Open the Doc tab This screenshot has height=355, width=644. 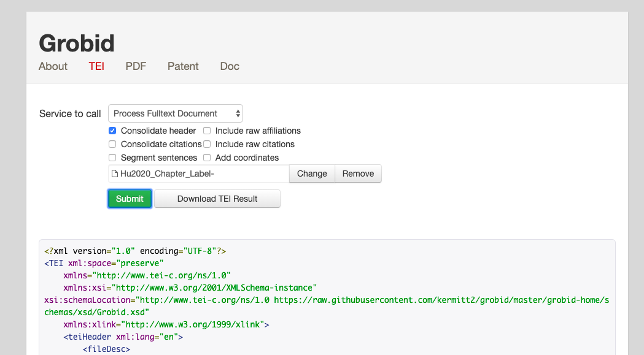(x=229, y=66)
